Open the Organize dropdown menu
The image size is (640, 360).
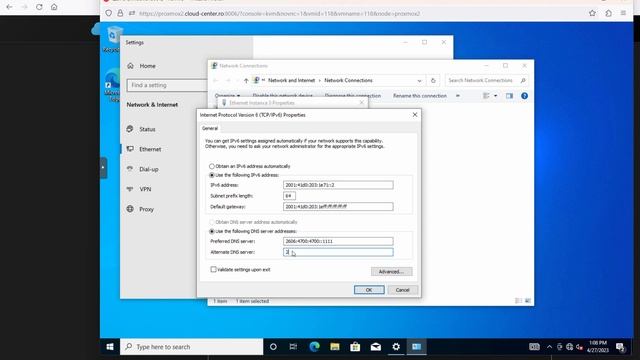[x=227, y=96]
